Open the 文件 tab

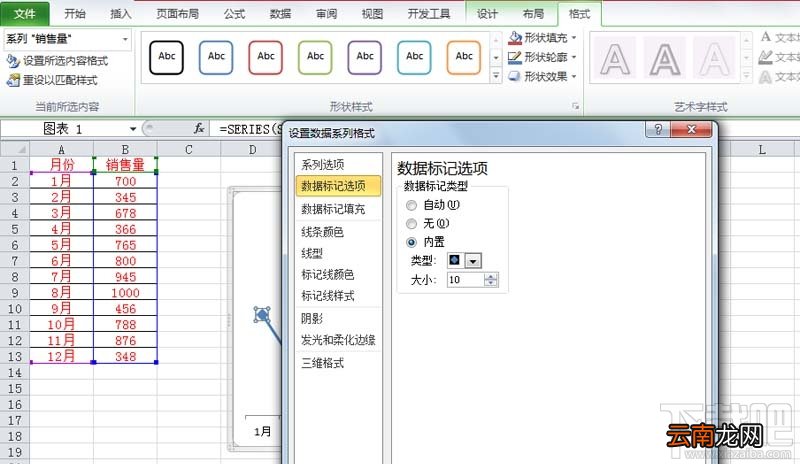[24, 13]
